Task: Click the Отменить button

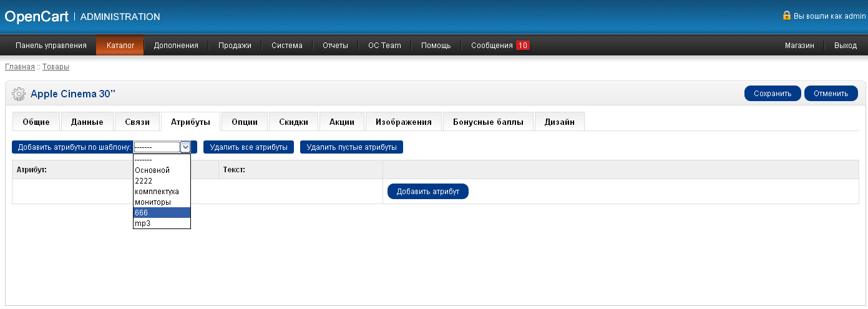Action: [x=831, y=94]
